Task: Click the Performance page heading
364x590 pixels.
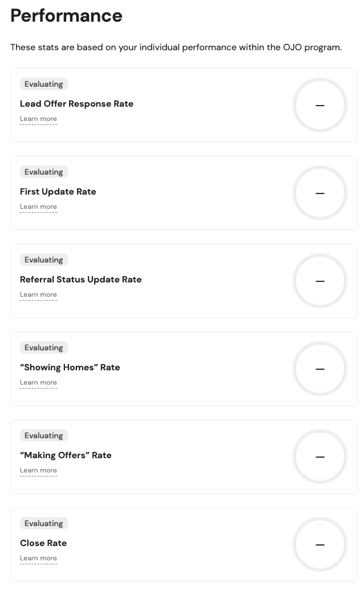Action: pos(66,15)
